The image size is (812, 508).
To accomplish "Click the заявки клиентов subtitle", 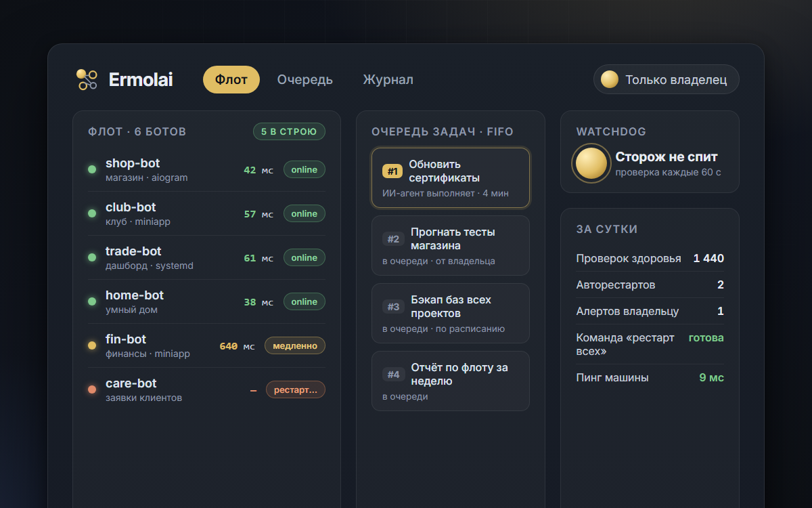I will point(143,398).
